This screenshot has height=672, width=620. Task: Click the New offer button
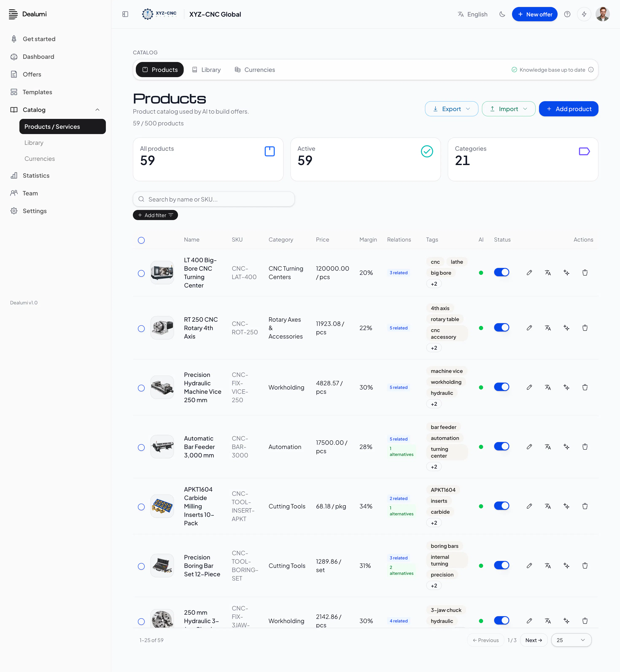click(x=534, y=14)
